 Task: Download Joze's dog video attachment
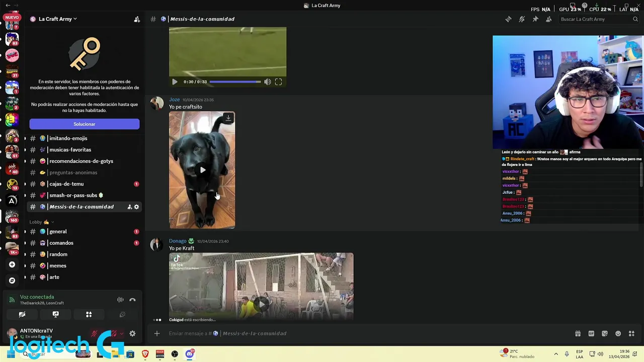(x=228, y=118)
